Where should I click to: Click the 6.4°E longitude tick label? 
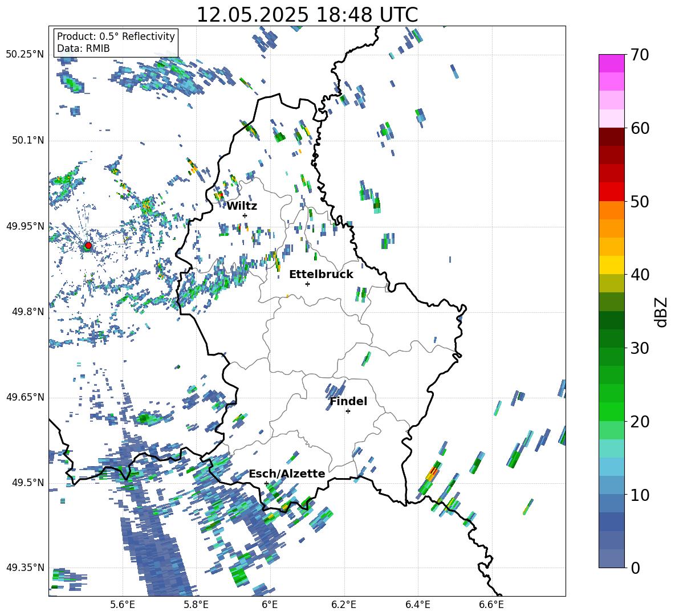(417, 605)
